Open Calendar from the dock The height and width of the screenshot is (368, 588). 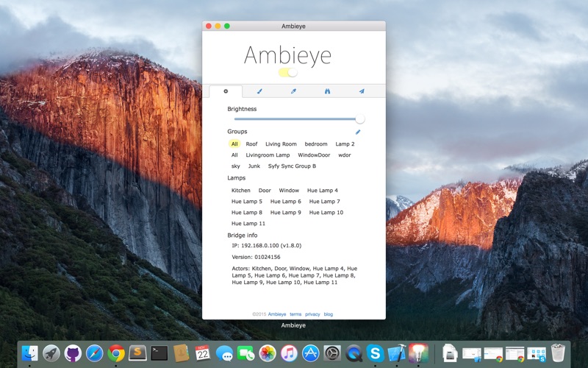[x=203, y=353]
